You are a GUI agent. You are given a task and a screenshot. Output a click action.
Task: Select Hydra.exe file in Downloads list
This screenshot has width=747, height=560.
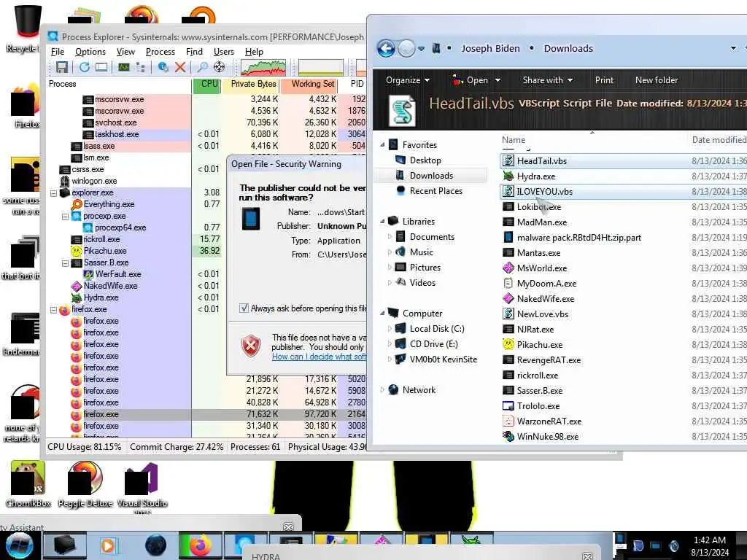pyautogui.click(x=536, y=176)
